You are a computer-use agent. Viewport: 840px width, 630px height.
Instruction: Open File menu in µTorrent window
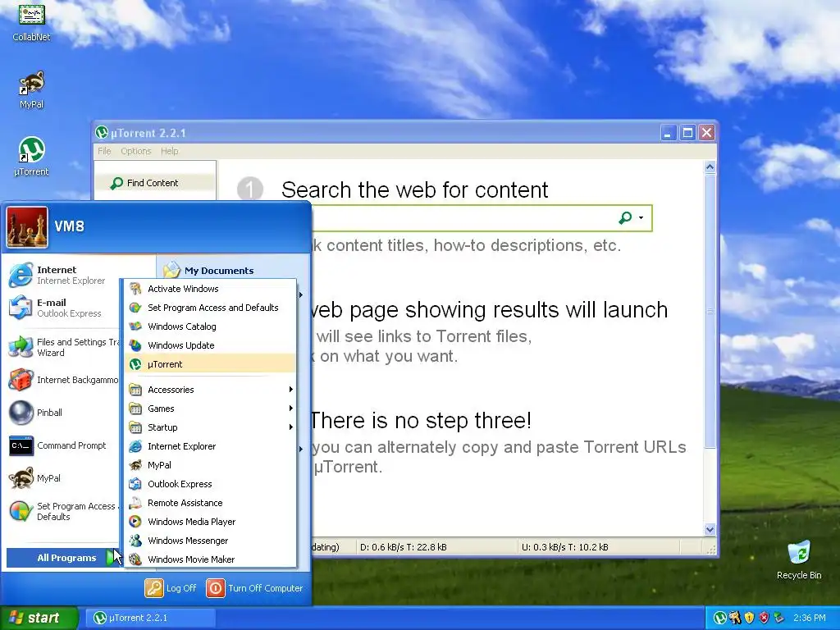104,151
